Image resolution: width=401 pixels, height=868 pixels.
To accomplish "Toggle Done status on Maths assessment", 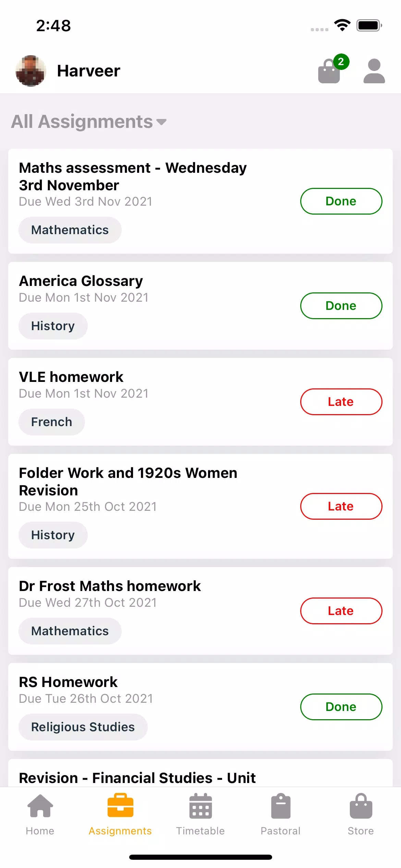I will click(341, 201).
